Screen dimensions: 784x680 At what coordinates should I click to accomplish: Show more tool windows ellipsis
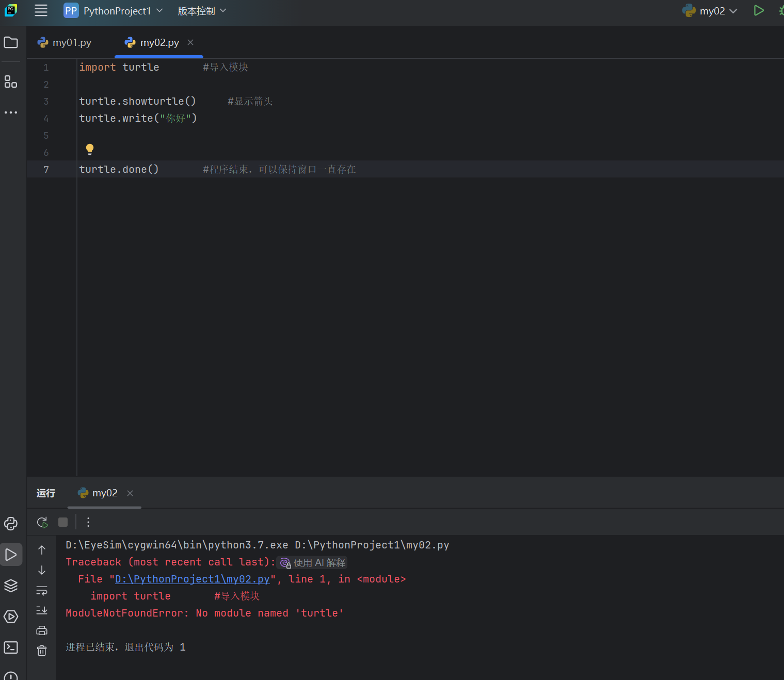tap(11, 112)
